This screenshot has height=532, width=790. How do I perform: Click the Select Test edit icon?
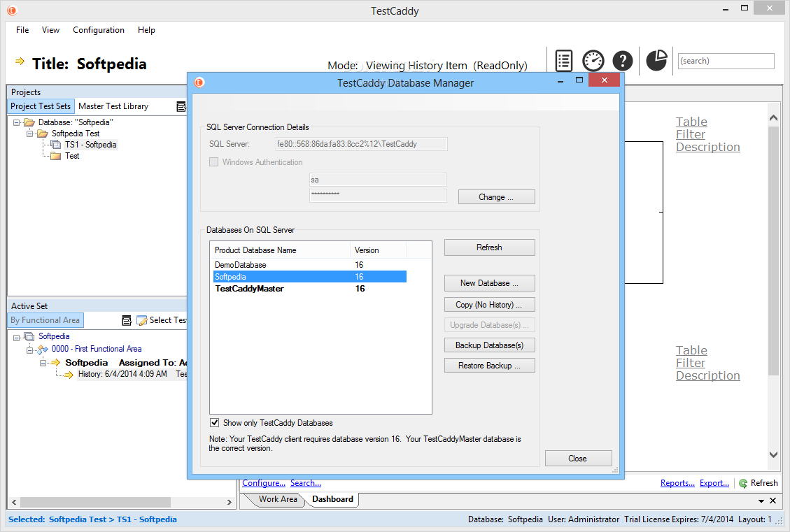click(x=141, y=320)
